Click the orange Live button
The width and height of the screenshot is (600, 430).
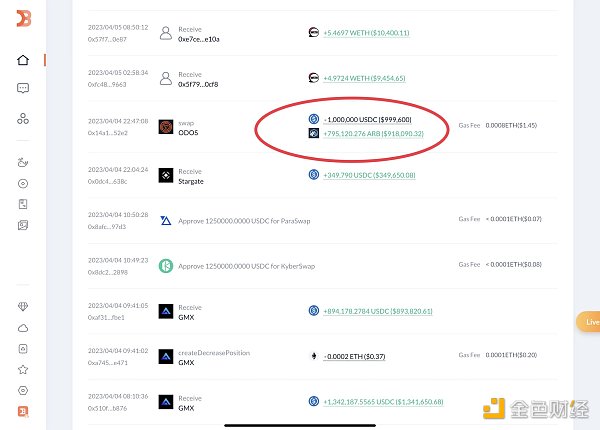click(x=588, y=322)
